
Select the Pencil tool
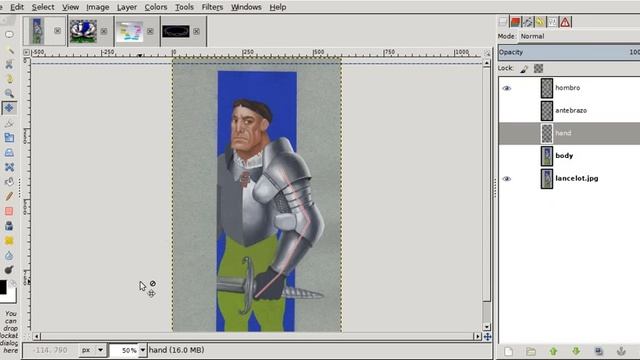(x=9, y=196)
